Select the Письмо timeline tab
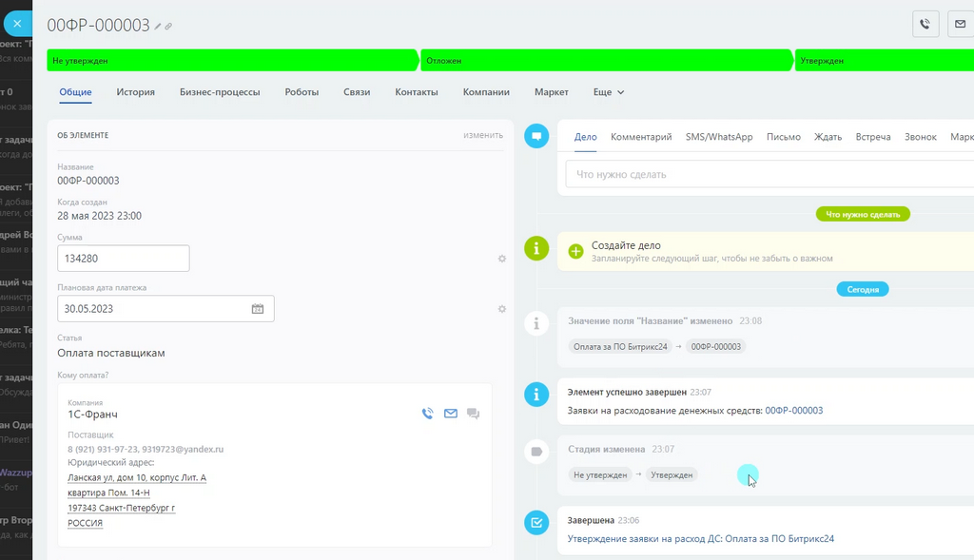974x560 pixels. [x=784, y=137]
